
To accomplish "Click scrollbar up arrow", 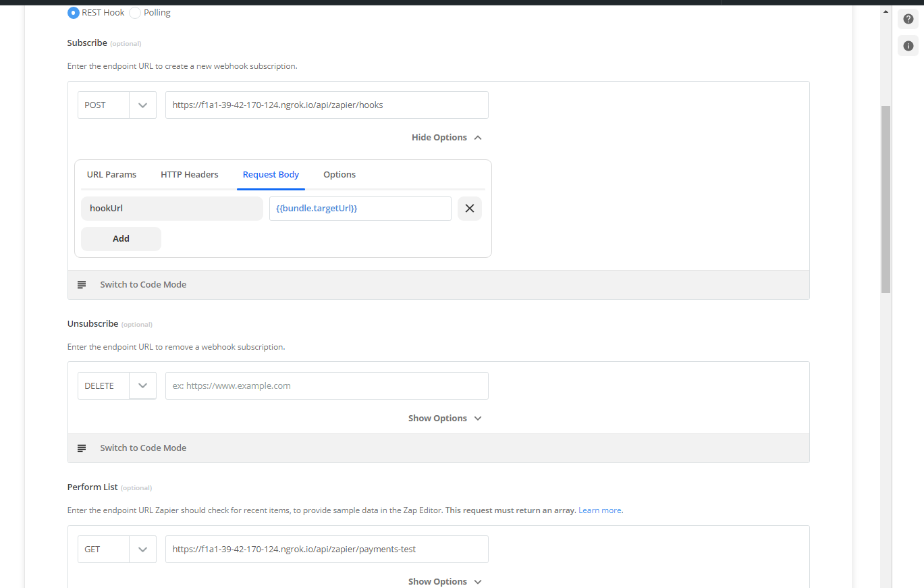I will pyautogui.click(x=886, y=11).
